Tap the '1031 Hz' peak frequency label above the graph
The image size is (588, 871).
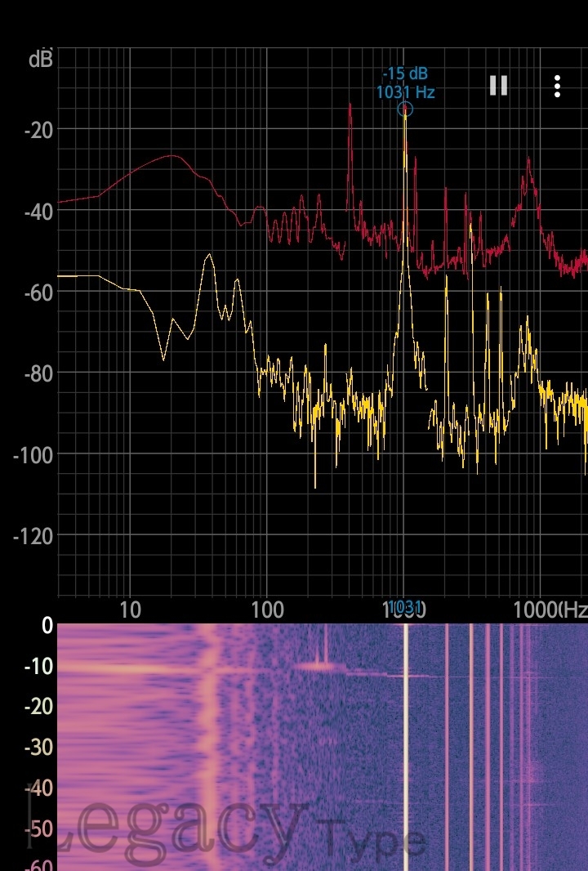point(405,92)
